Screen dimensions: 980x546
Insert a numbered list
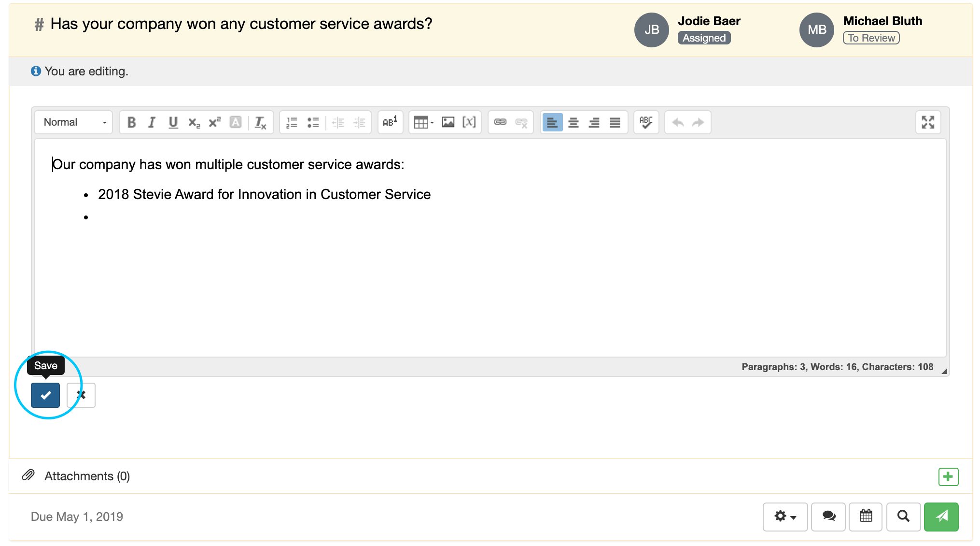pyautogui.click(x=292, y=122)
